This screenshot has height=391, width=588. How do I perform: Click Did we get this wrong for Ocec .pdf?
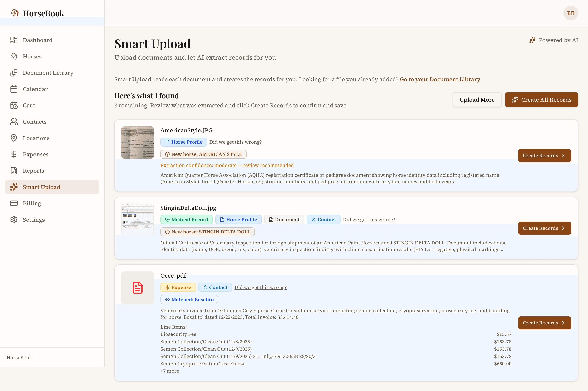pyautogui.click(x=261, y=287)
